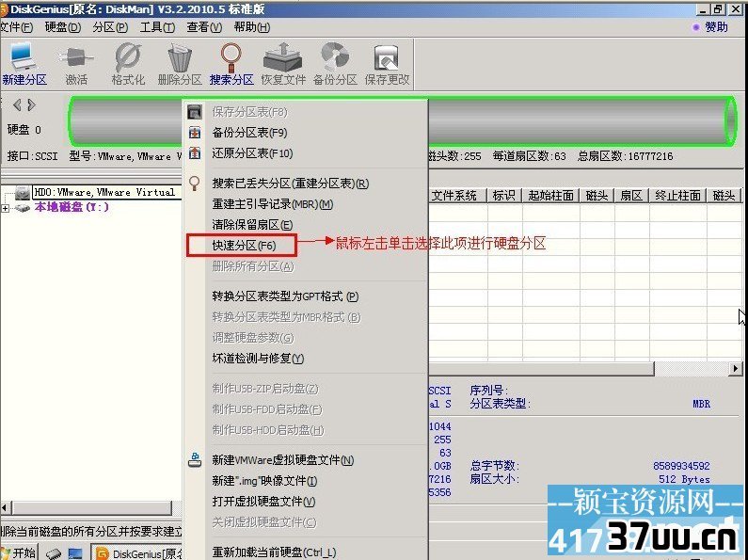Select 打开虚拟硬盘文件(V) menu entry

(305, 502)
